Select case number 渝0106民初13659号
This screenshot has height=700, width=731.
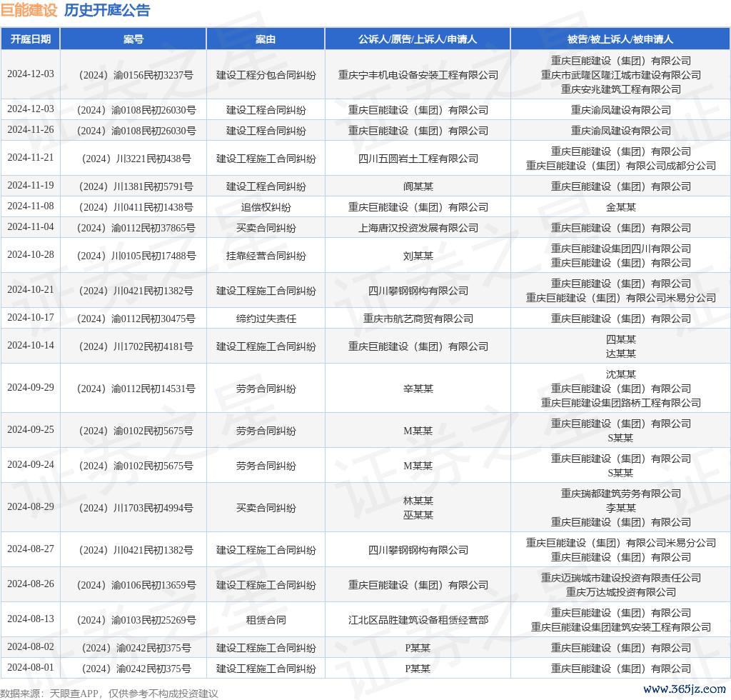136,585
